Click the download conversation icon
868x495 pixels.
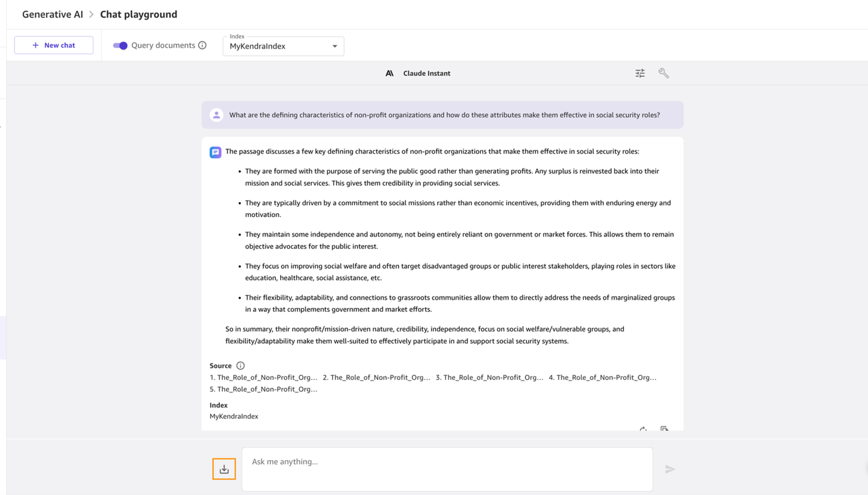pyautogui.click(x=224, y=469)
